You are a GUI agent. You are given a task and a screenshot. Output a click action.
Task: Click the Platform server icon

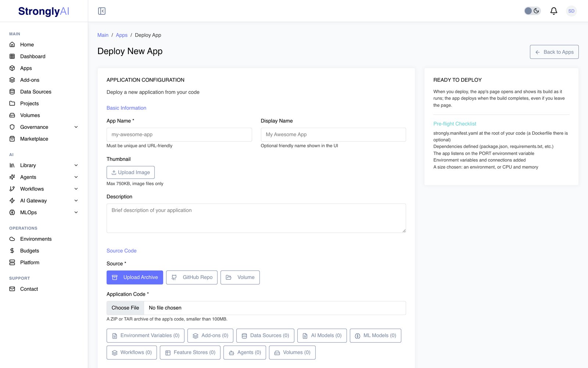coord(12,262)
